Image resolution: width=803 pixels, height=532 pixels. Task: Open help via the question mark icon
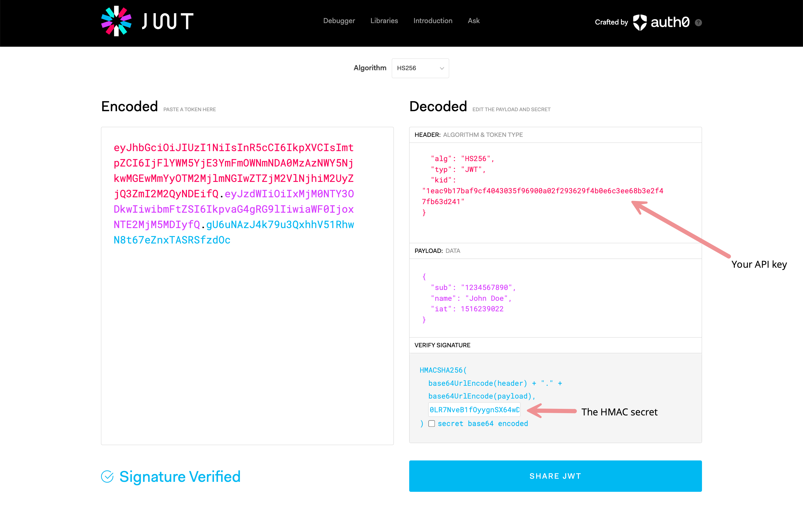tap(699, 23)
